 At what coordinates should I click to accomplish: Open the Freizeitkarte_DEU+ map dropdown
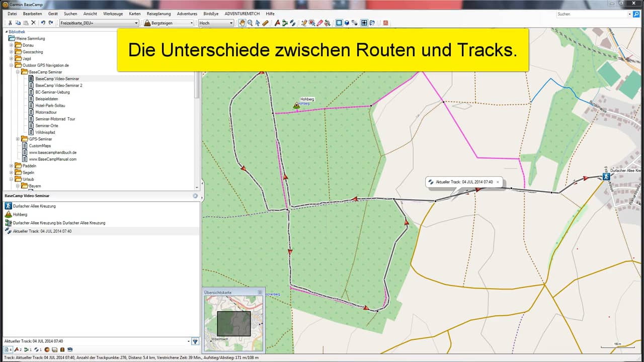pyautogui.click(x=99, y=23)
